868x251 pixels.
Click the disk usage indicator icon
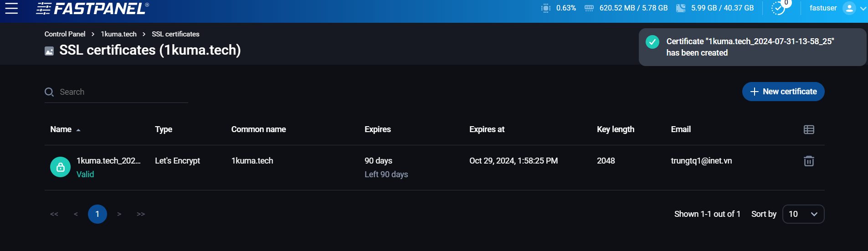click(680, 8)
